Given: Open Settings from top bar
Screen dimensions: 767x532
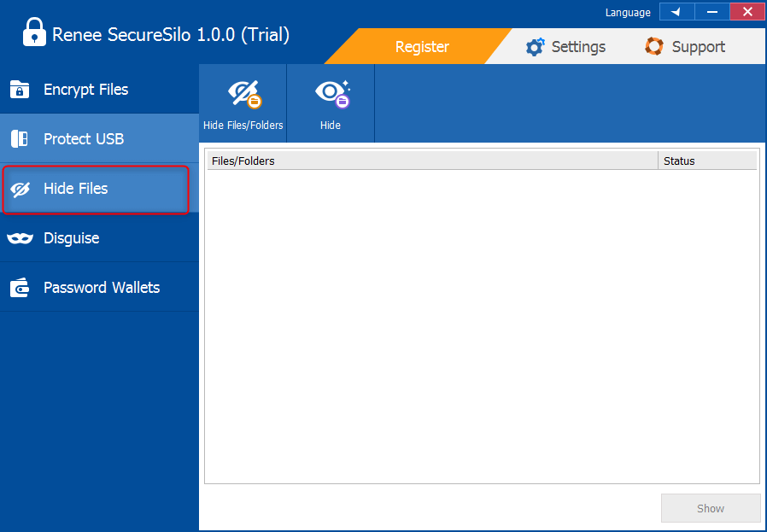Looking at the screenshot, I should [565, 47].
